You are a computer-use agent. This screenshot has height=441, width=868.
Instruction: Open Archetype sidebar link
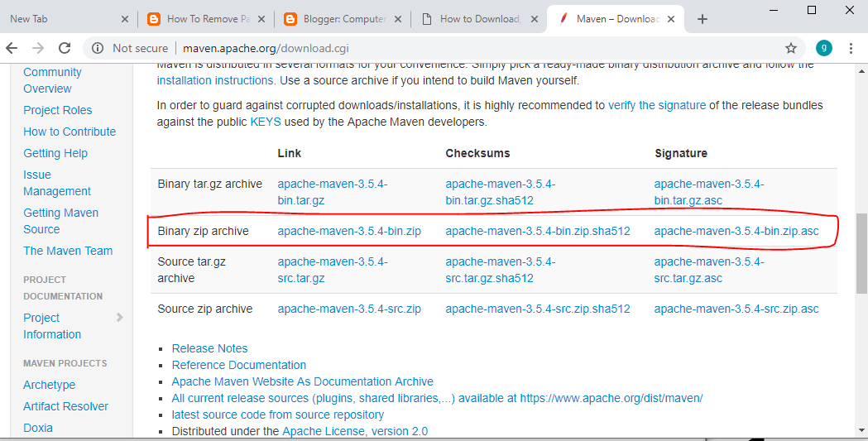point(50,385)
